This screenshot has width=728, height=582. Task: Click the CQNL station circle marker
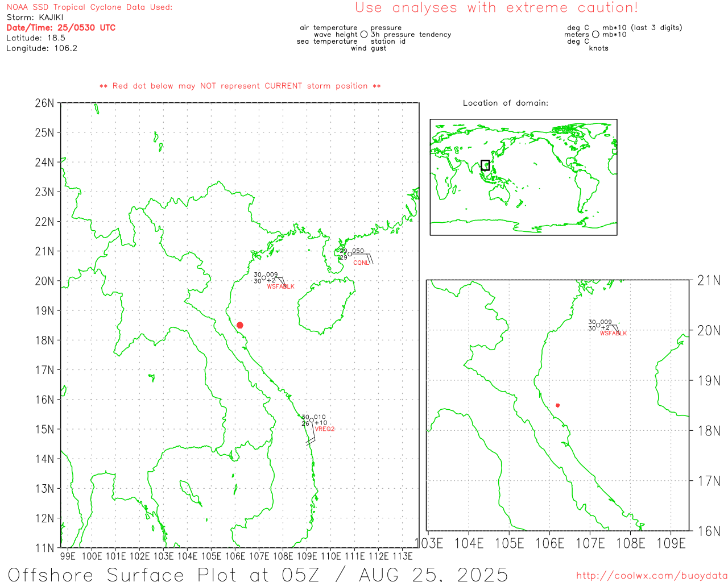click(x=350, y=254)
